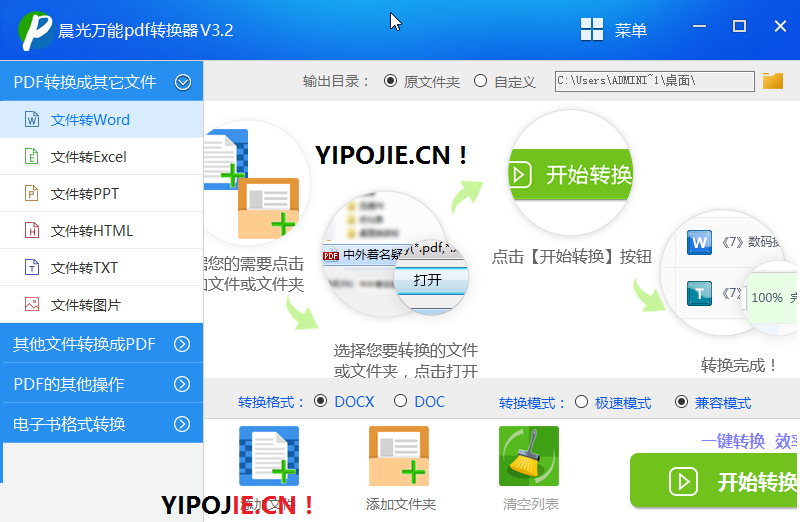Click the PDF的其他操作 header text
This screenshot has height=522, width=800.
pyautogui.click(x=68, y=384)
